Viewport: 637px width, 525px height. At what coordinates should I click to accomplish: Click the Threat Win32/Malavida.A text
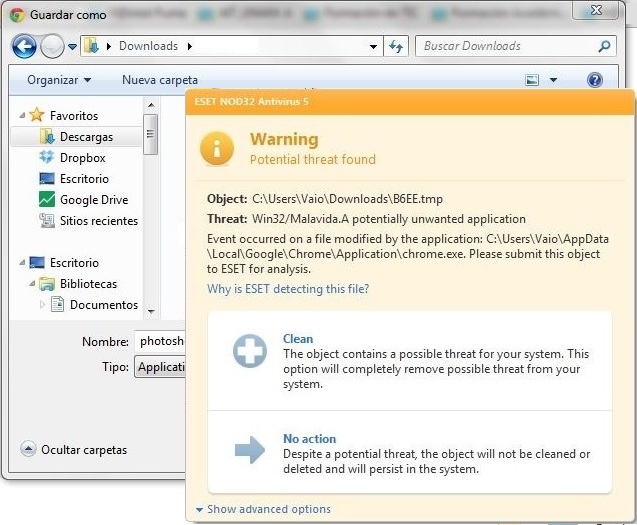pos(389,219)
